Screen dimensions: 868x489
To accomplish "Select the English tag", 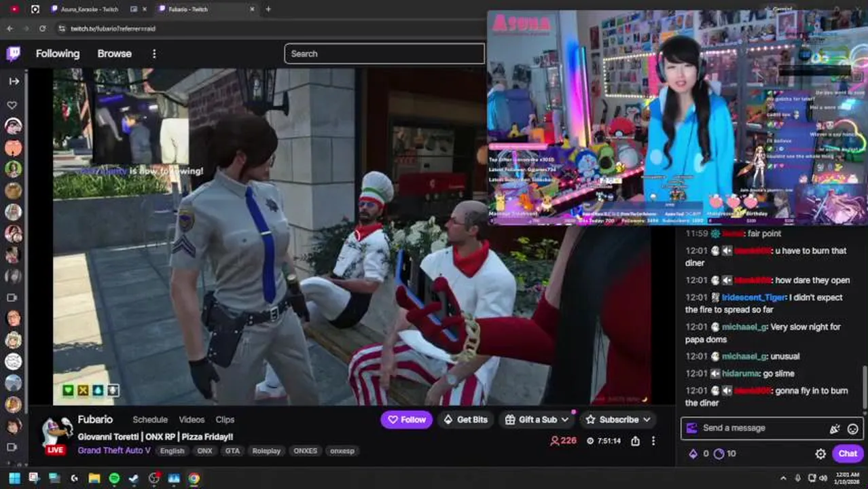I will pos(172,450).
